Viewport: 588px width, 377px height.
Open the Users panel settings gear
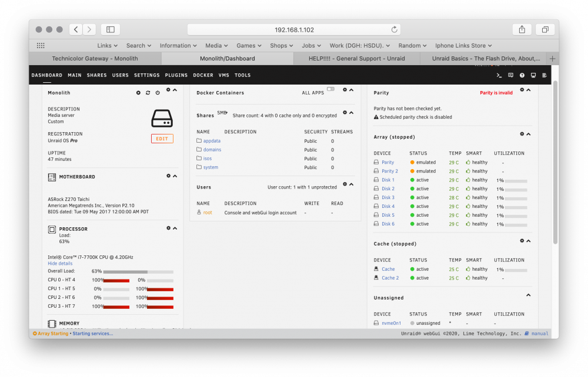pyautogui.click(x=345, y=184)
